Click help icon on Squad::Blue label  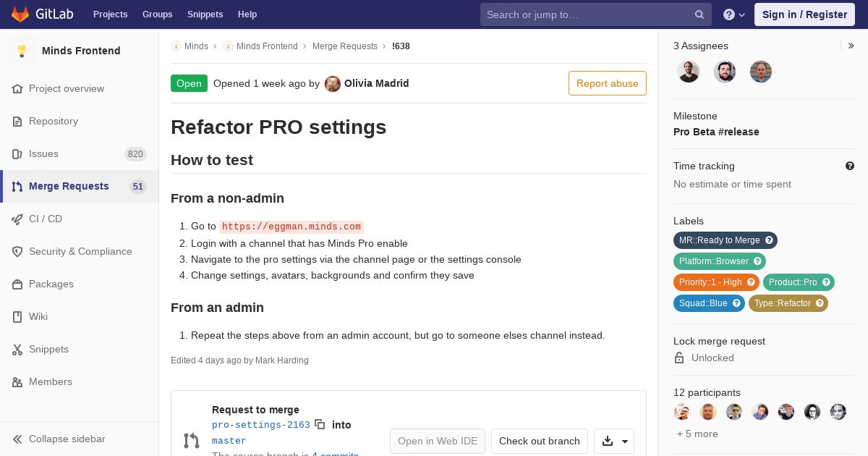tap(736, 303)
